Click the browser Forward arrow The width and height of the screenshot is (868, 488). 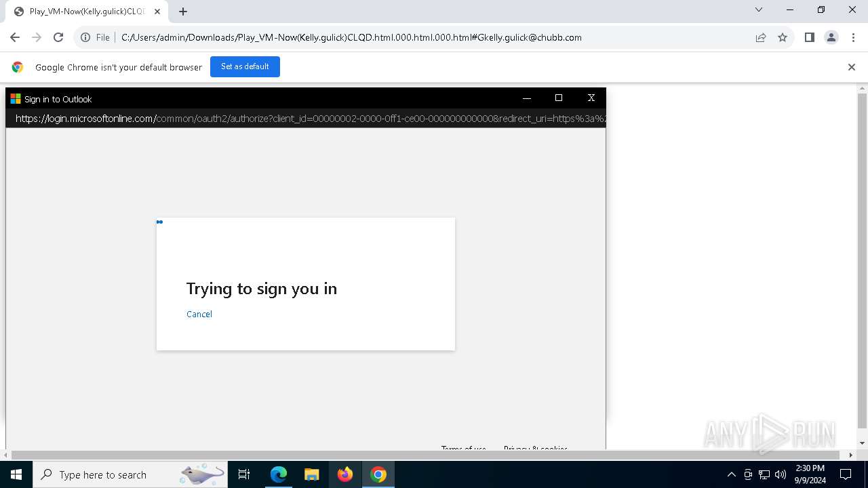tap(37, 37)
